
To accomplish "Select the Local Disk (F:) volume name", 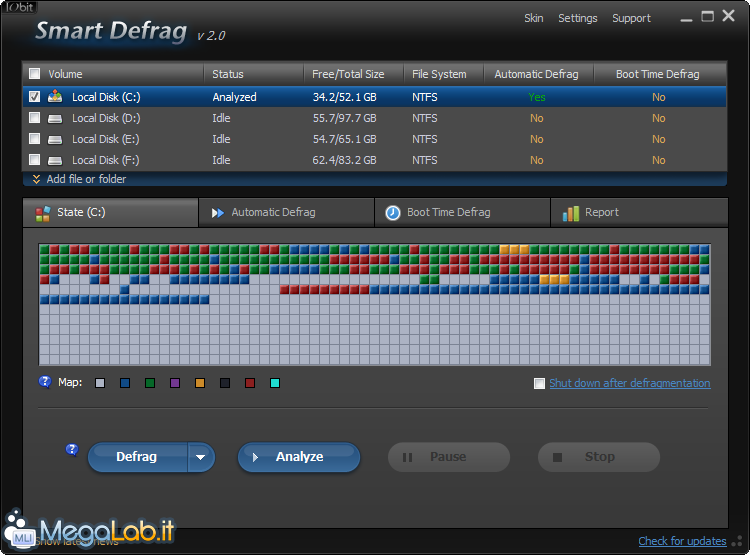I will pyautogui.click(x=106, y=160).
